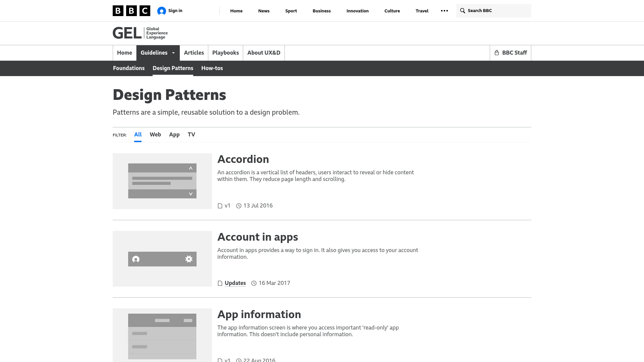
Task: Open the Playbooks nav item
Action: pos(225,53)
